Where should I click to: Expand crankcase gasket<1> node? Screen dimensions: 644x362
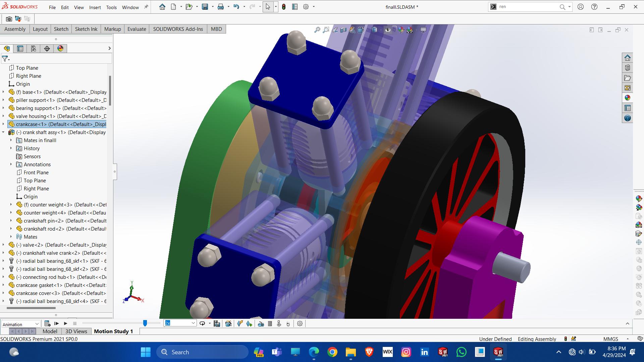[3, 285]
